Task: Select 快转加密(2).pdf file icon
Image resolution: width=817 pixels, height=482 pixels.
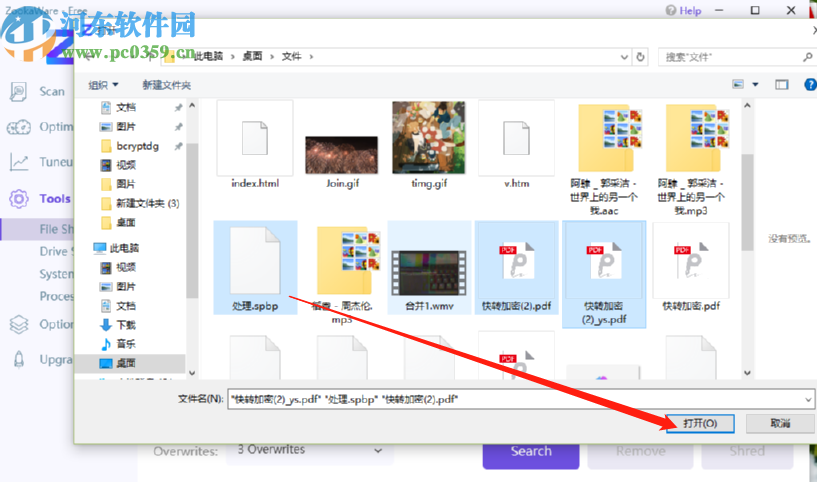Action: [x=517, y=261]
